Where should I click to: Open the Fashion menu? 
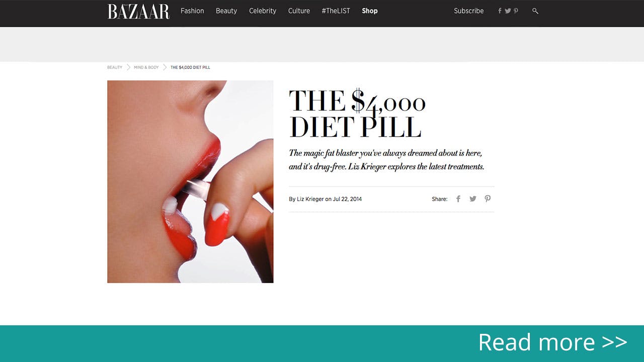pyautogui.click(x=192, y=11)
